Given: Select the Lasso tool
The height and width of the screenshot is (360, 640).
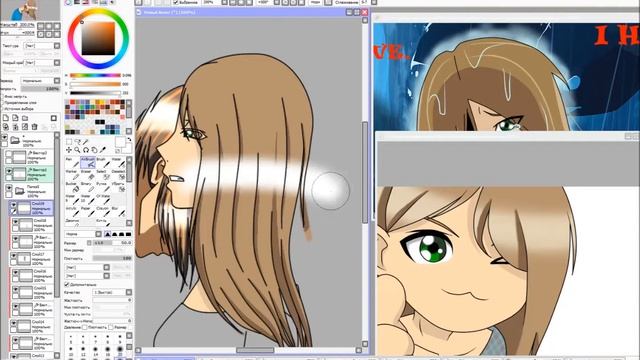Looking at the screenshot, I should 78,142.
